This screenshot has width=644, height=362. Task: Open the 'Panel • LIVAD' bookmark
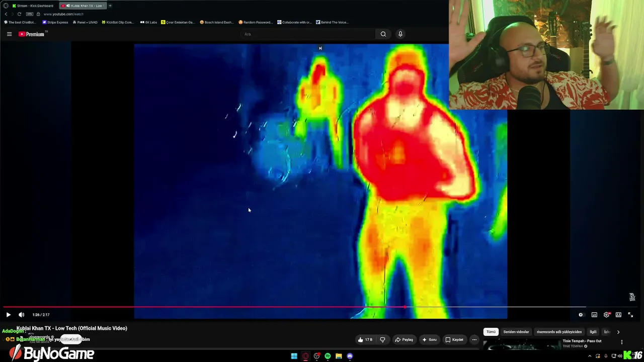(85, 22)
